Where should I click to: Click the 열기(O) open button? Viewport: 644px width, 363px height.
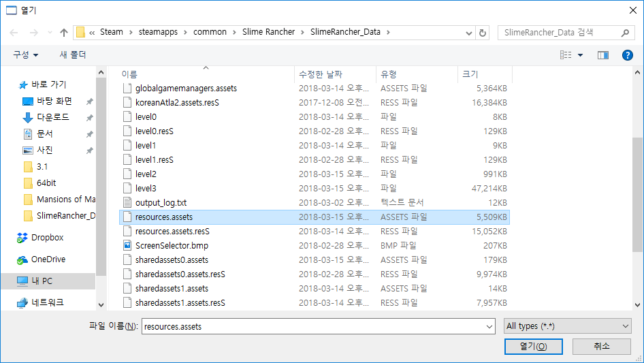pyautogui.click(x=534, y=346)
